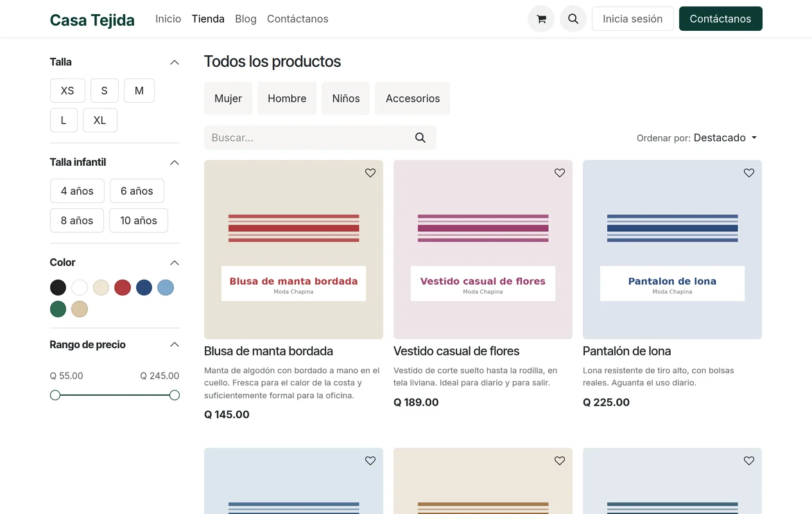Click the Q 145.00 price

click(x=227, y=414)
